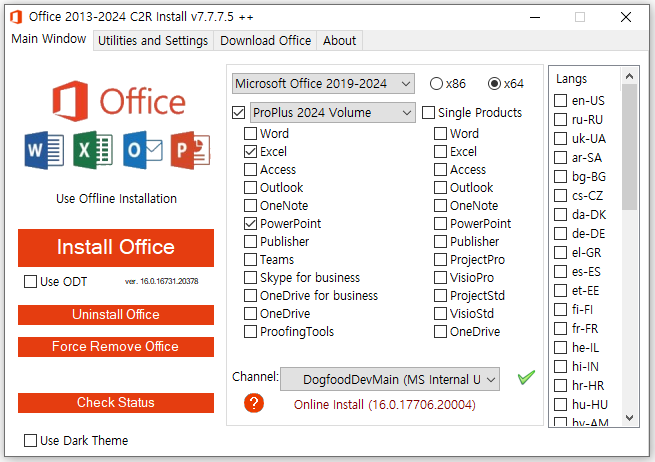This screenshot has height=462, width=655.
Task: Switch to the Utilities and Settings tab
Action: 153,41
